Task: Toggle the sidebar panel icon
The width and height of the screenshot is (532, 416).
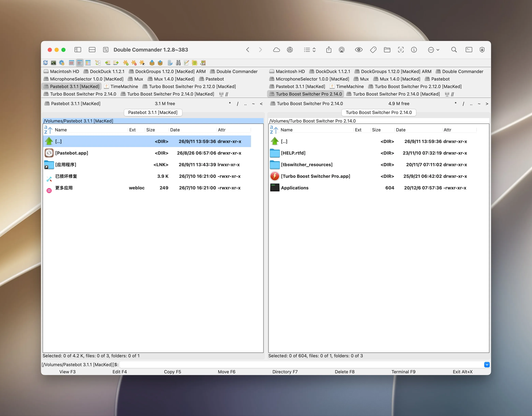Action: (x=78, y=50)
